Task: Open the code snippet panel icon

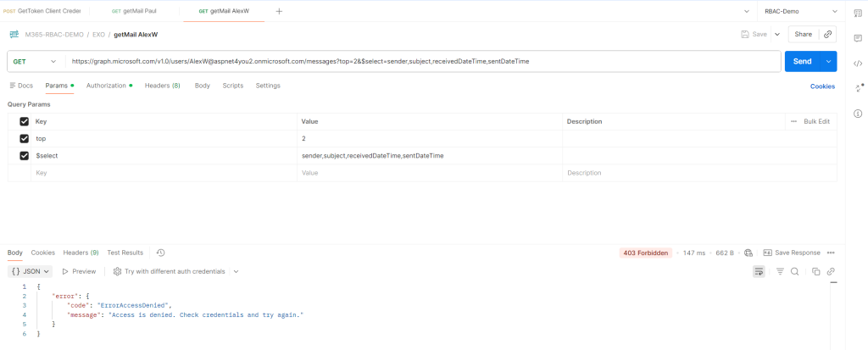Action: (x=858, y=63)
